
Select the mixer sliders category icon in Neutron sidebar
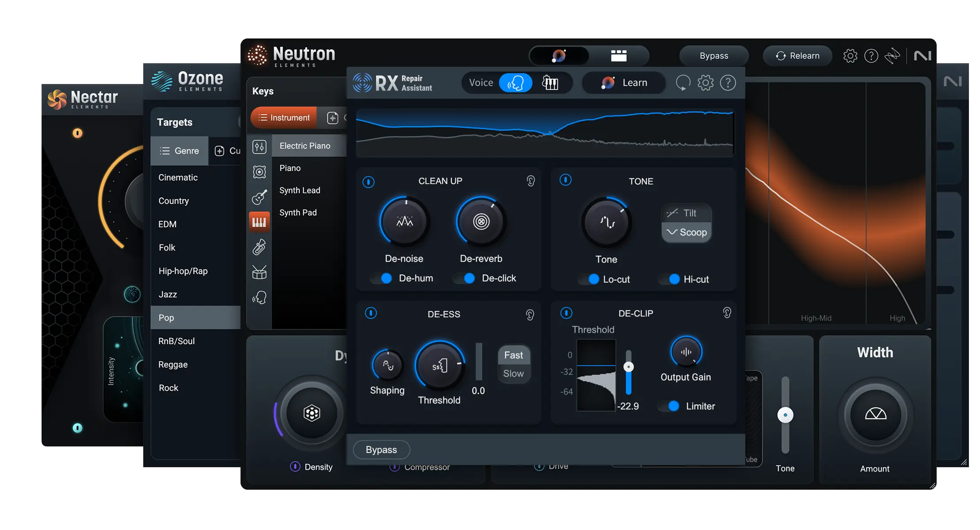[x=259, y=147]
